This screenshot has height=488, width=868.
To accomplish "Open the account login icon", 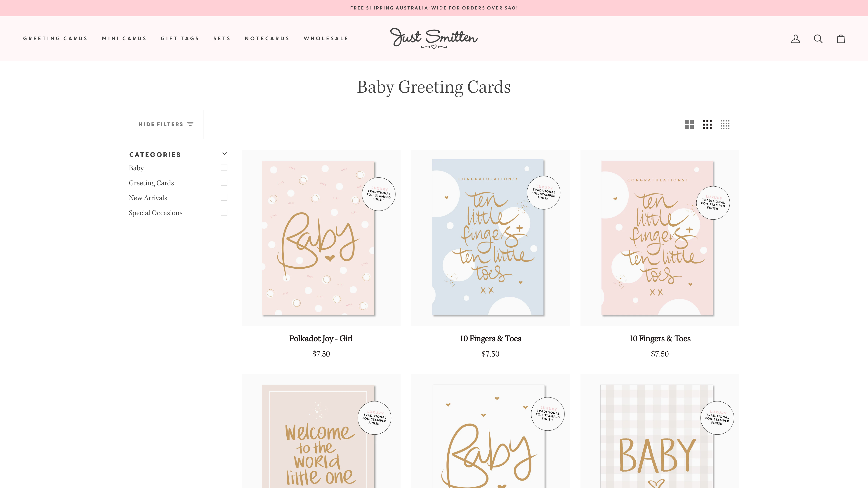I will pos(796,39).
